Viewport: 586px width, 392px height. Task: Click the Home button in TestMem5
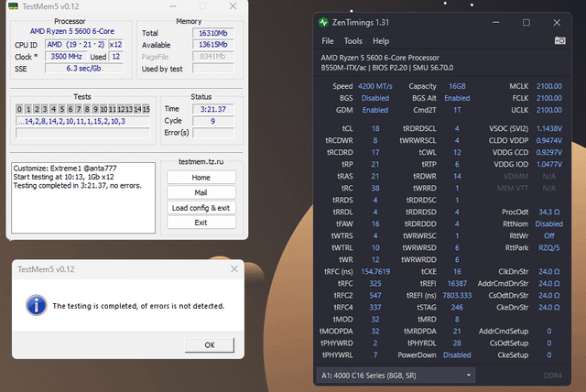(x=201, y=177)
